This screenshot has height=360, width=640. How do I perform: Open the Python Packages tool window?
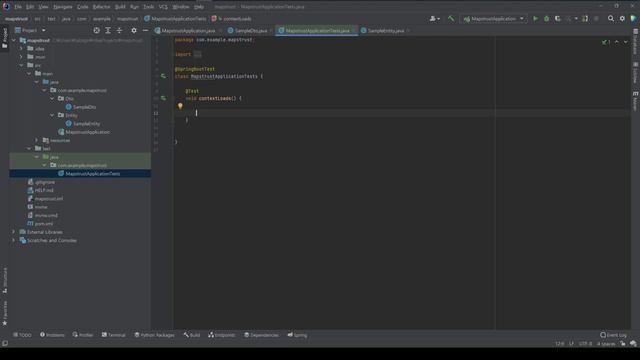click(x=154, y=335)
